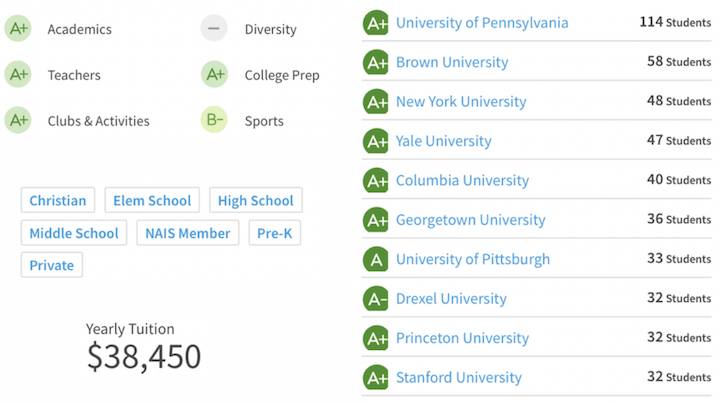
Task: Select the NAIS Member tag
Action: (x=188, y=233)
